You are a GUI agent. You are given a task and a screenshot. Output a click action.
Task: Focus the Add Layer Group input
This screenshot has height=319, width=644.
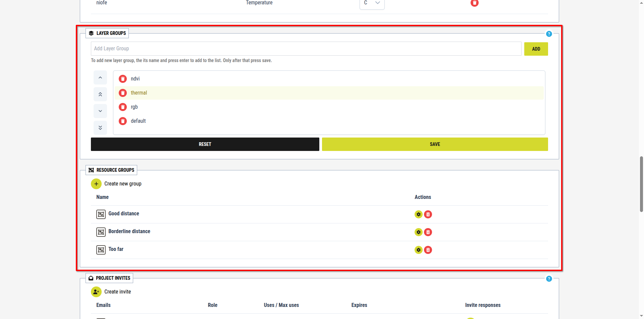click(x=306, y=49)
